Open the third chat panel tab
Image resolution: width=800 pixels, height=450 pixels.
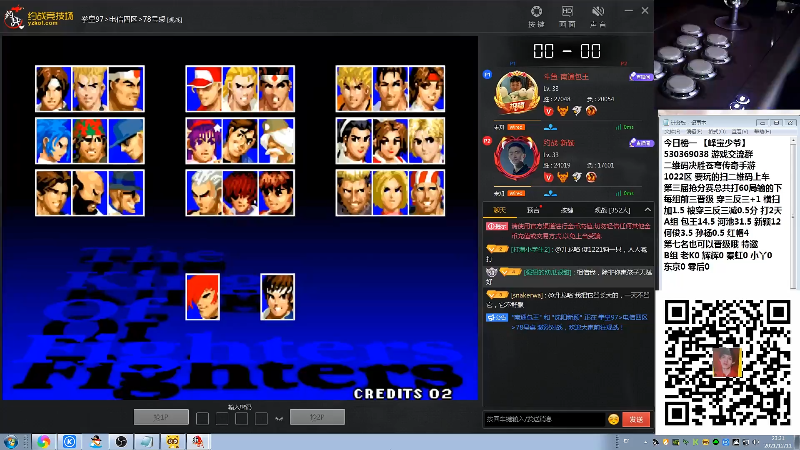tap(567, 210)
